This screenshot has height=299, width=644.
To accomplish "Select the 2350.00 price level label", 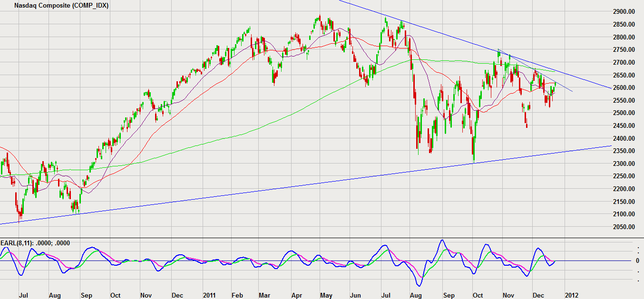I will 623,151.
